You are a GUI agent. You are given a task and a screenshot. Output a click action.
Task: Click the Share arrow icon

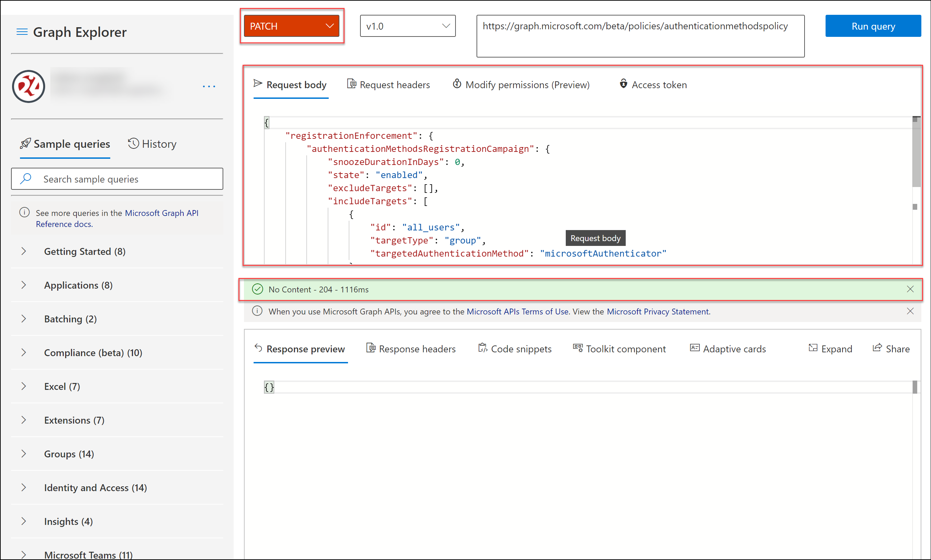click(x=877, y=348)
